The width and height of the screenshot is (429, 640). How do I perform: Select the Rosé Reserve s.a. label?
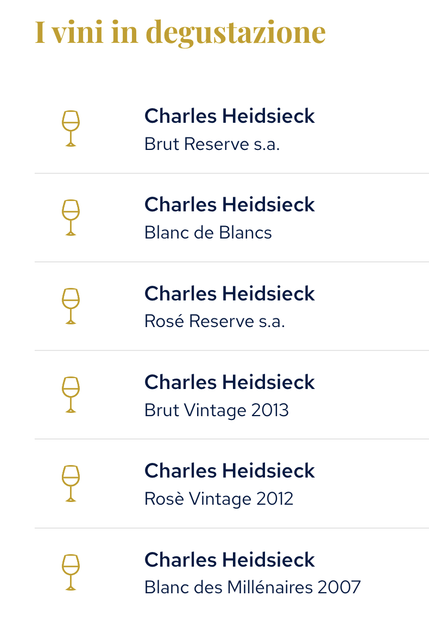pyautogui.click(x=215, y=321)
